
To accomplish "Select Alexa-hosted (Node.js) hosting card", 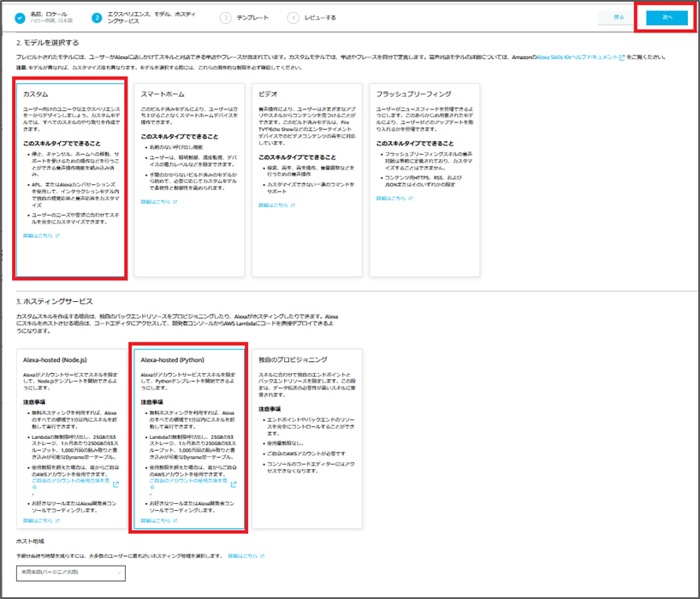I will coord(71,439).
